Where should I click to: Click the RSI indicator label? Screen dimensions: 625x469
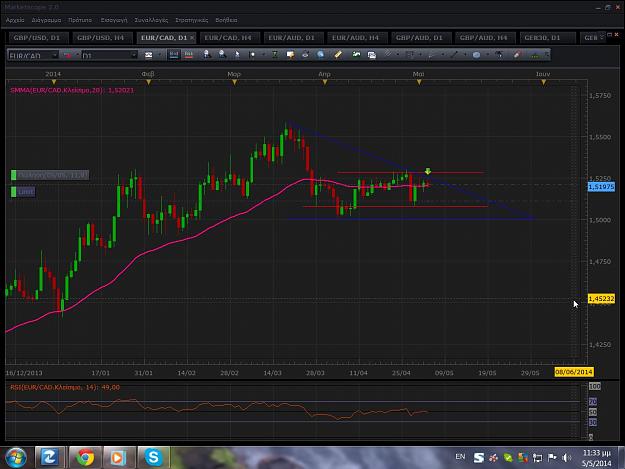click(65, 387)
